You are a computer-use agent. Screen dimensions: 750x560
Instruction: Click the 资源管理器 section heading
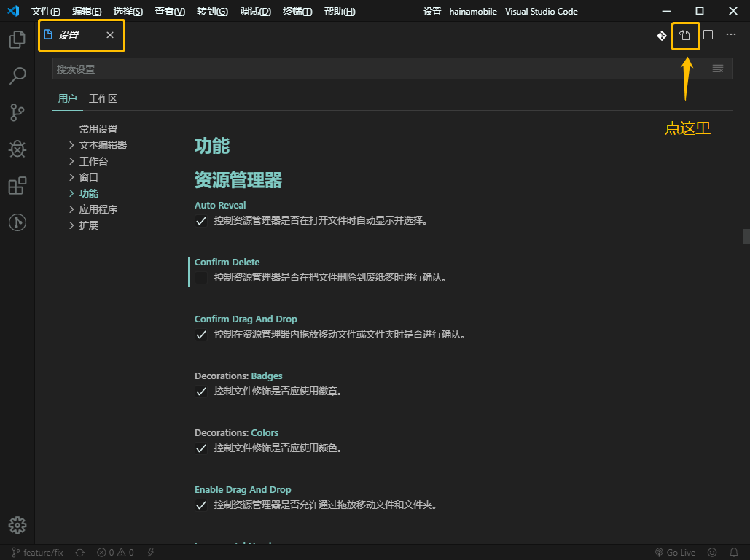click(x=238, y=180)
